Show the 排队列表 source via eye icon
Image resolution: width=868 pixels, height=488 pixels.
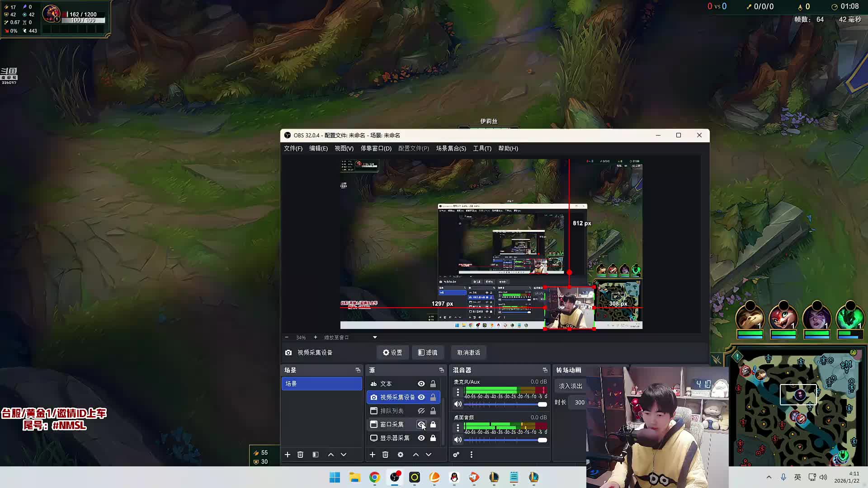click(x=421, y=411)
